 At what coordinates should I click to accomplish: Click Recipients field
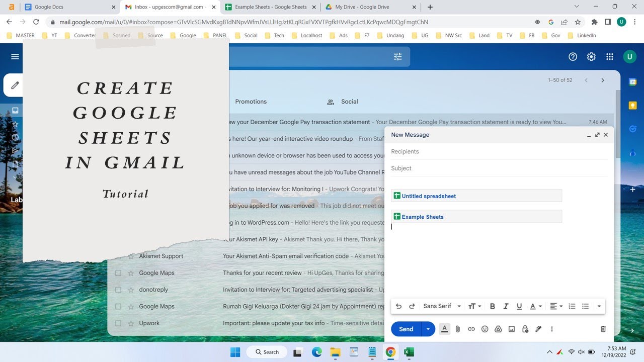(x=499, y=151)
